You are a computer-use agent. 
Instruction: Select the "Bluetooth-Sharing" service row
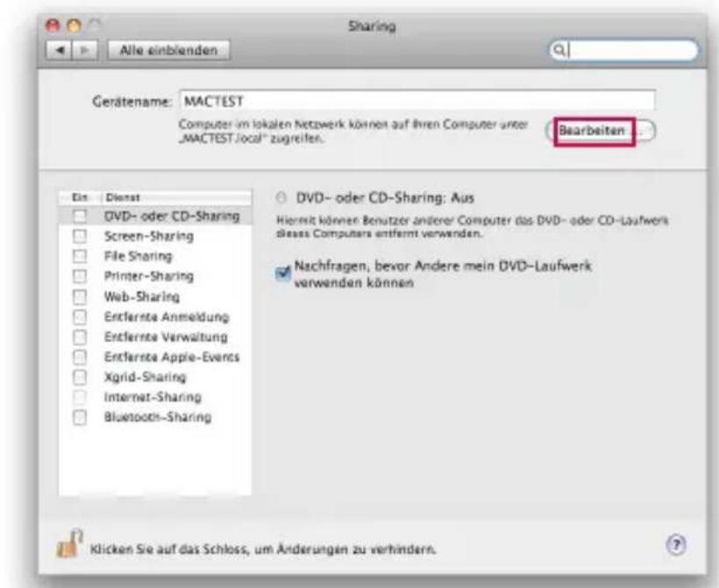[x=155, y=417]
